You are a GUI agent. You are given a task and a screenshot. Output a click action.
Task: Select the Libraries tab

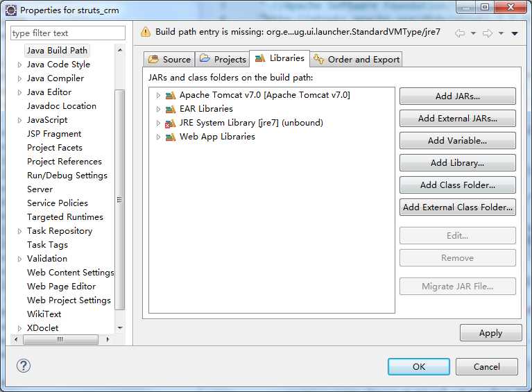[280, 58]
